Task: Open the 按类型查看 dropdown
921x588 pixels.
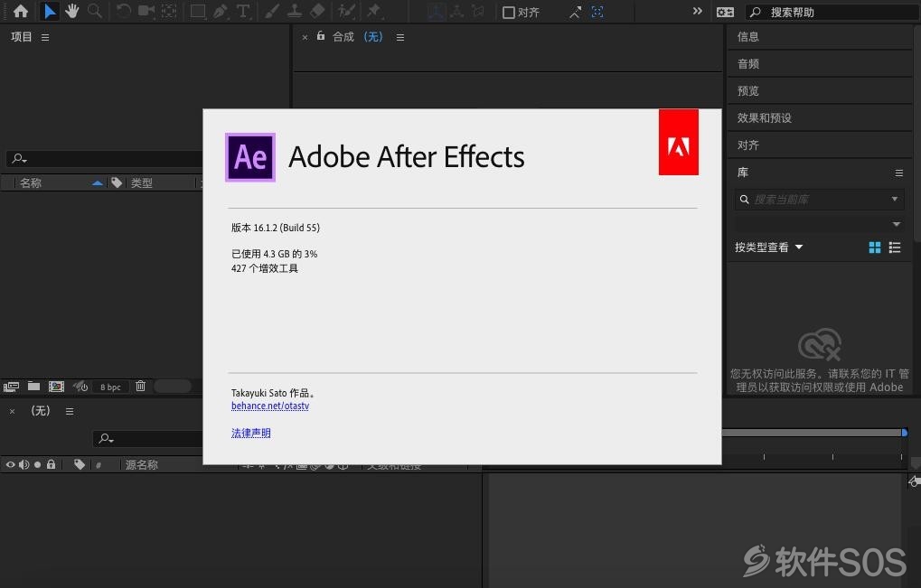Action: (x=768, y=247)
